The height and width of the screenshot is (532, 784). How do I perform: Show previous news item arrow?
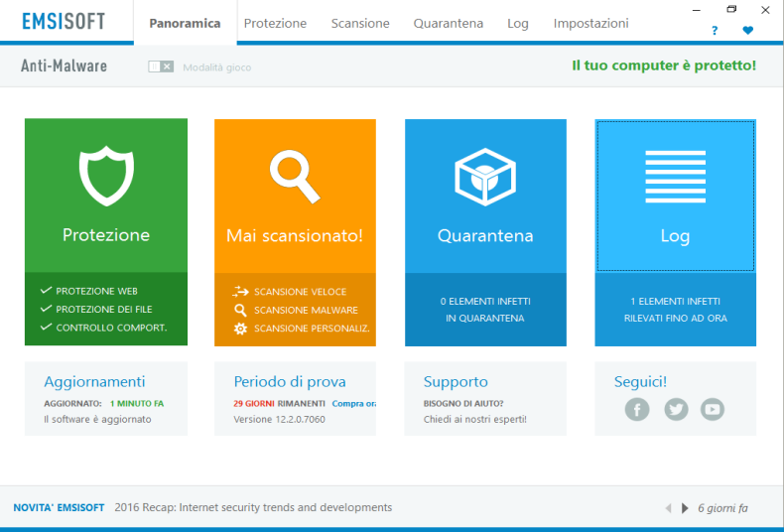coord(669,508)
